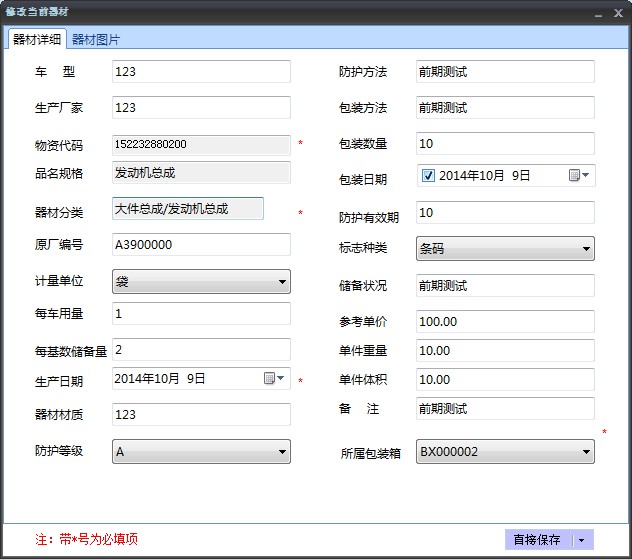Open the 所属包装箱 dropdown showing BX000002
The image size is (632, 559).
click(586, 452)
